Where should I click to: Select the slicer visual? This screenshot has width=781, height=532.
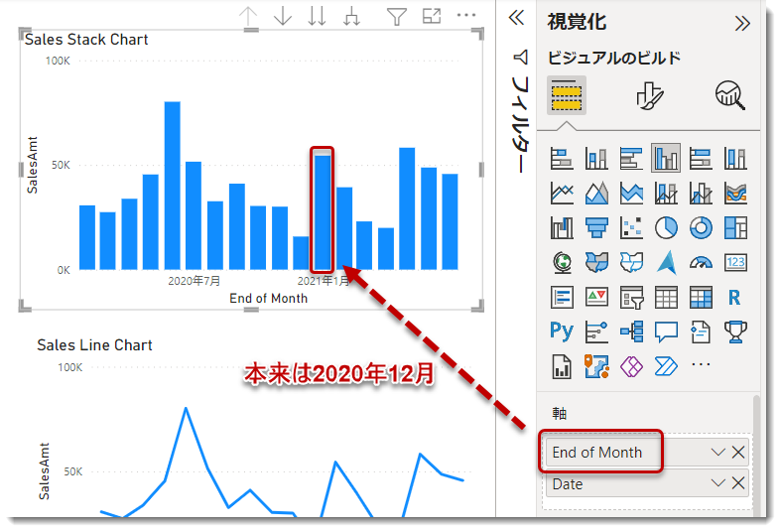[x=631, y=298]
